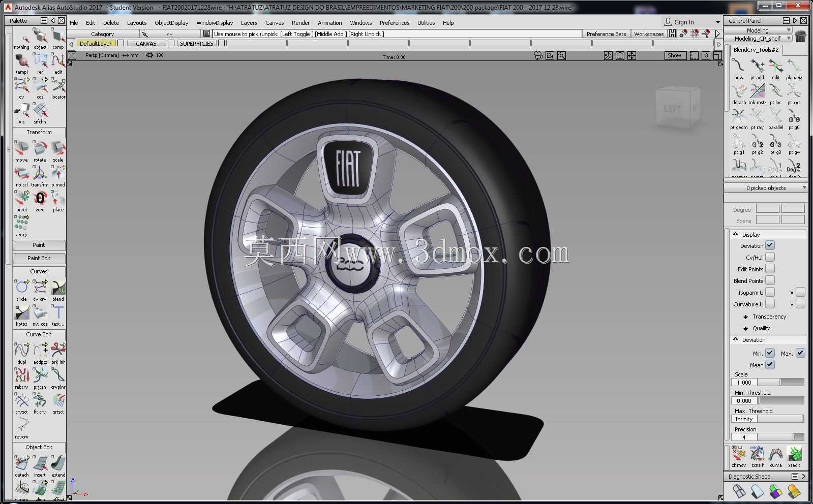Screen dimensions: 813x504
Task: Adjust the deviation Scale slider
Action: click(x=781, y=382)
